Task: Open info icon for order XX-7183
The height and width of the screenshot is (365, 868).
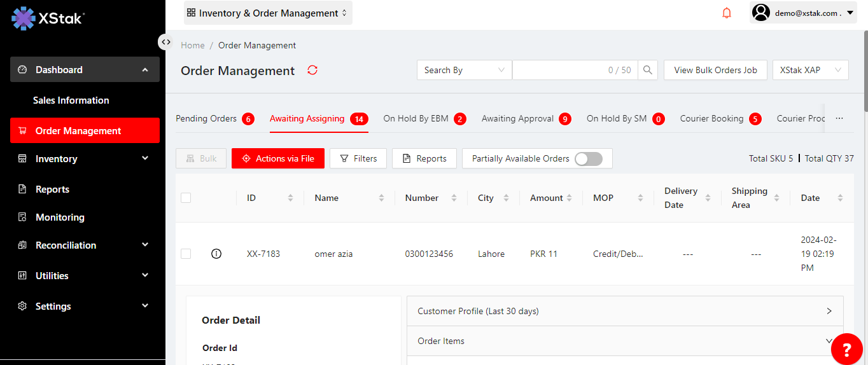Action: click(216, 254)
